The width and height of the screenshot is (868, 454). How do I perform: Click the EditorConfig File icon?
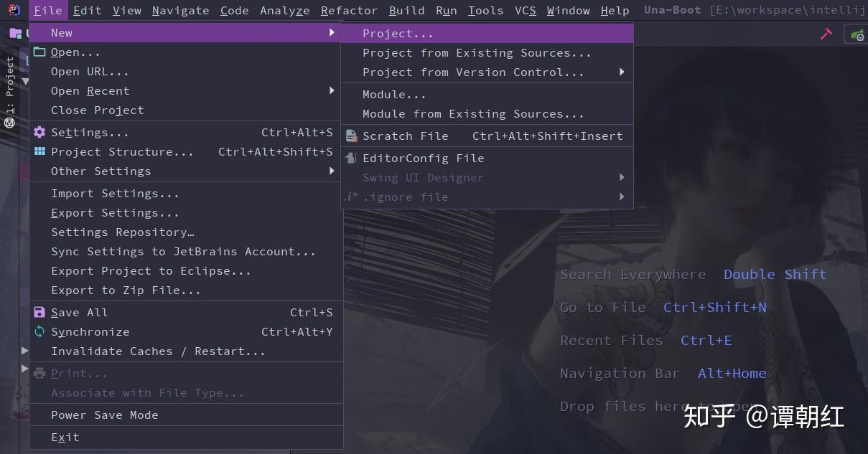pyautogui.click(x=351, y=158)
